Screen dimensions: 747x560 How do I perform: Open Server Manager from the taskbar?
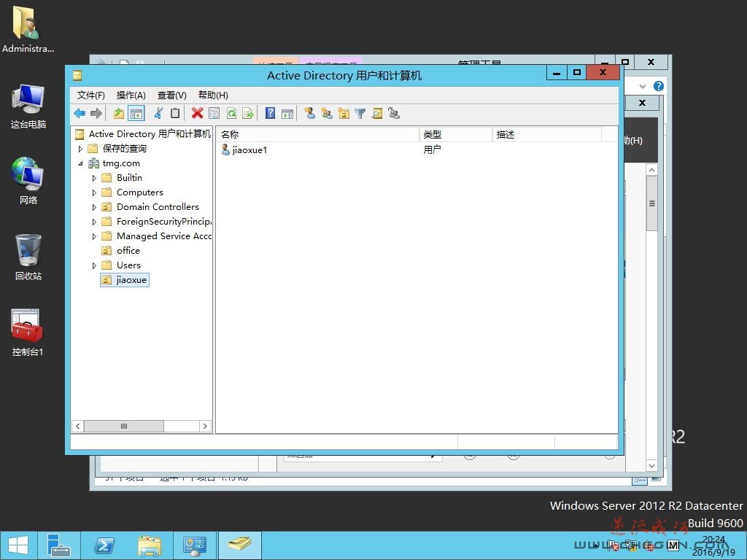click(x=59, y=545)
